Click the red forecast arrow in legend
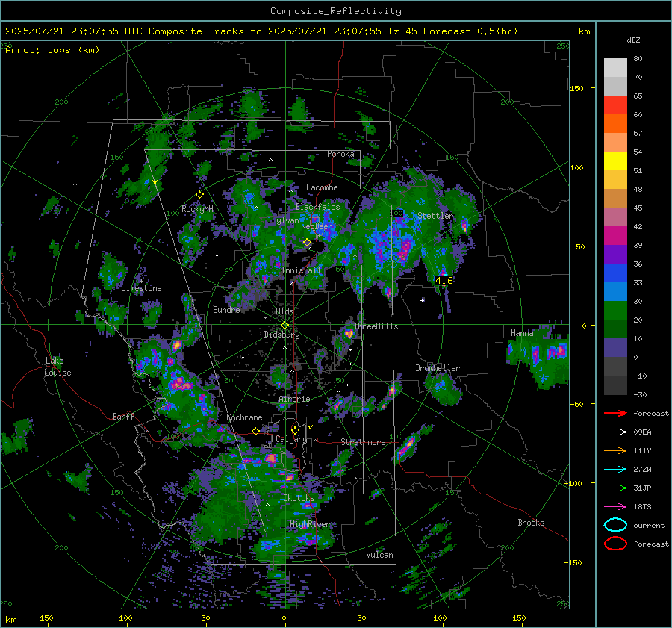The width and height of the screenshot is (672, 628). coord(615,413)
